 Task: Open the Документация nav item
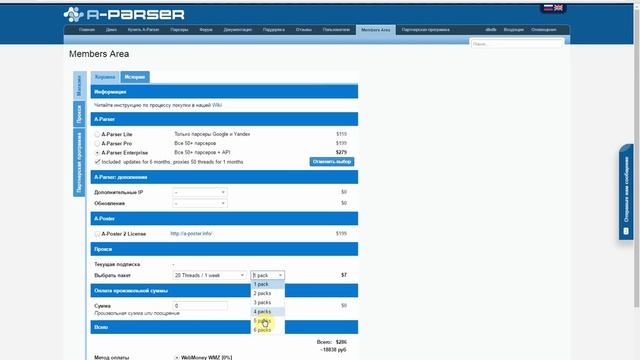(238, 30)
